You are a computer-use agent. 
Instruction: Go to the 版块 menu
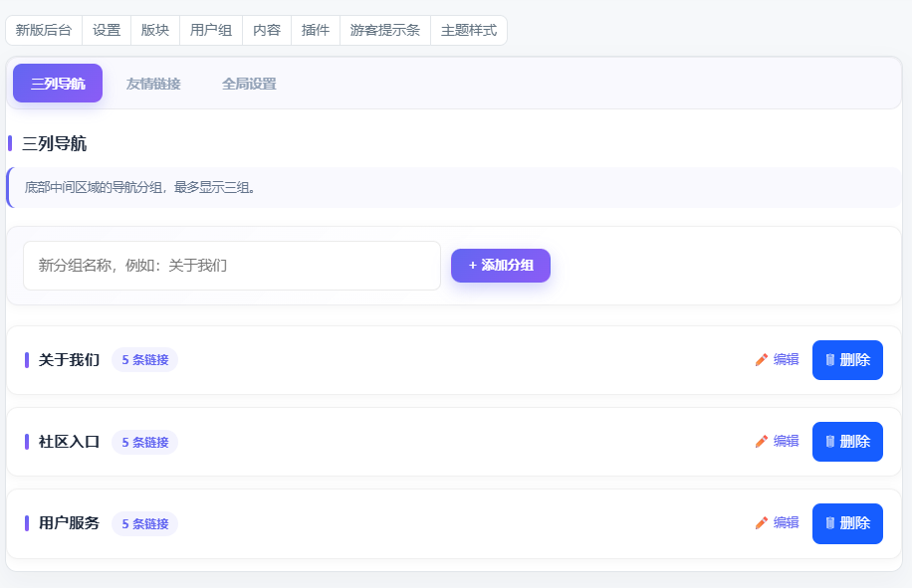[155, 30]
